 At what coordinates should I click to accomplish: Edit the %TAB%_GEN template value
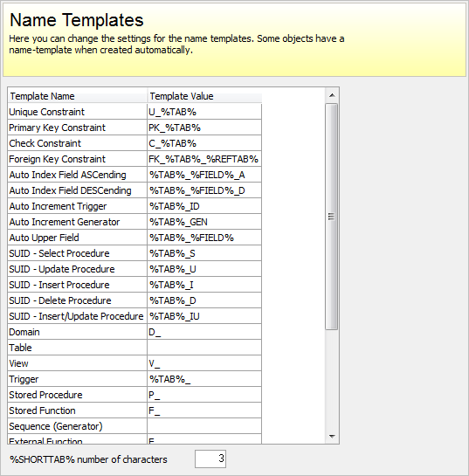[x=204, y=222]
